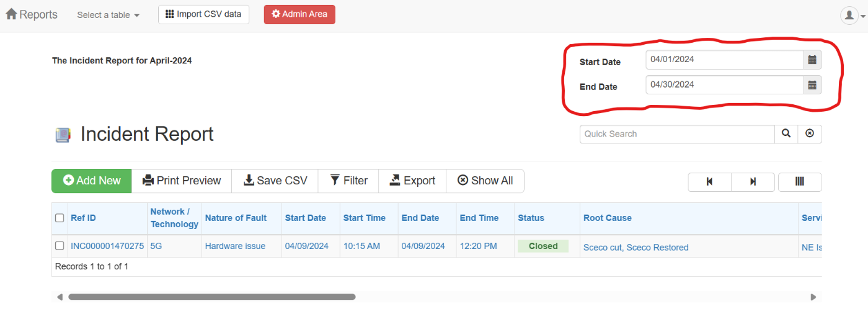Sort by Nature of Fault column
The image size is (868, 334).
click(236, 218)
